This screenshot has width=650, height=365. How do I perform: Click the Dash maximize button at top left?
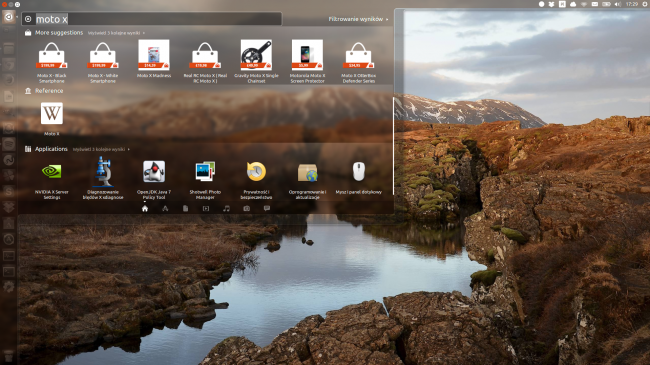(17, 5)
